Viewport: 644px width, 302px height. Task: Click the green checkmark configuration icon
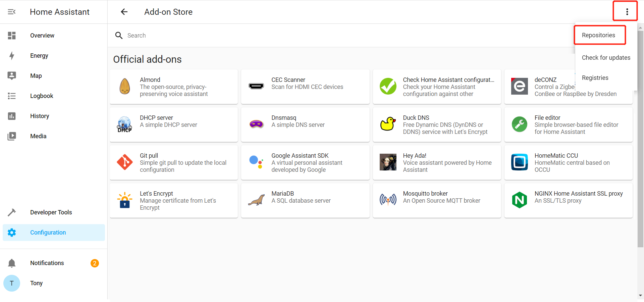tap(388, 86)
